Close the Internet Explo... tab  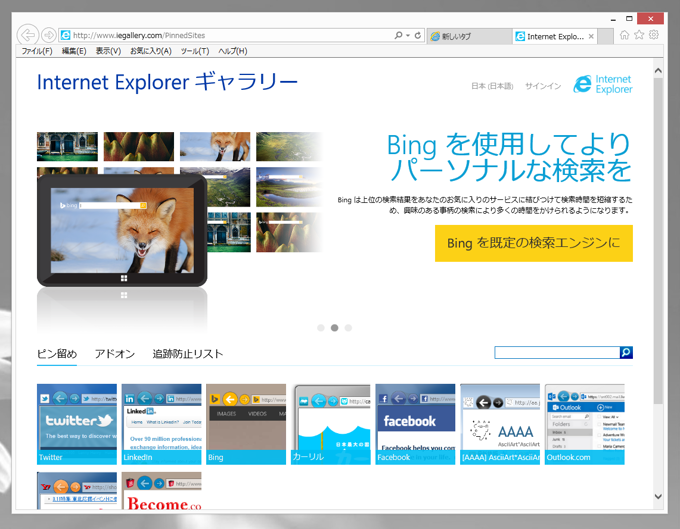[591, 36]
